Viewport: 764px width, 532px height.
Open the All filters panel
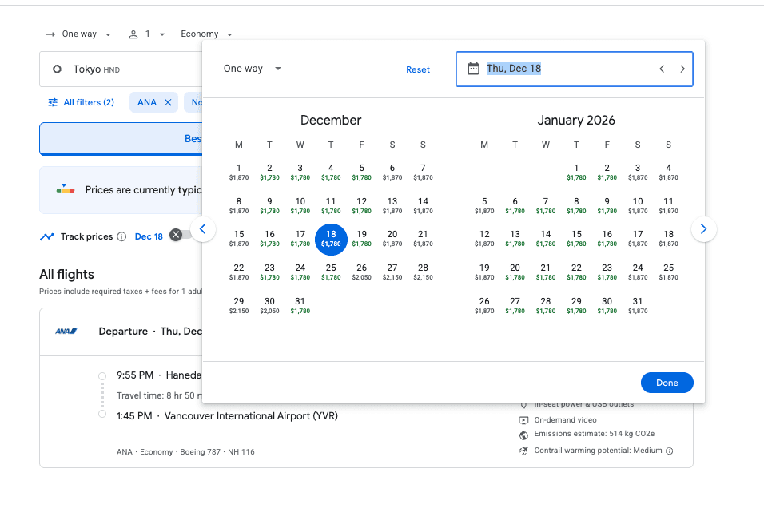click(x=81, y=102)
